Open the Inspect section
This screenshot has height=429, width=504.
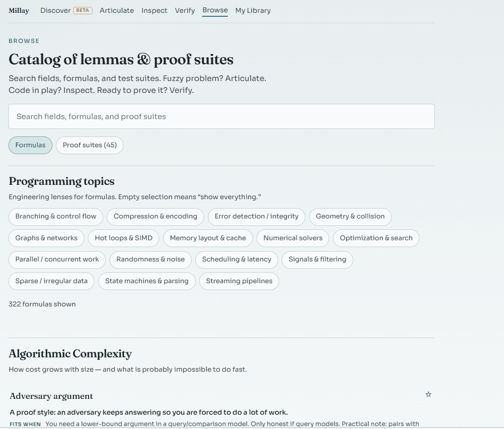click(154, 10)
